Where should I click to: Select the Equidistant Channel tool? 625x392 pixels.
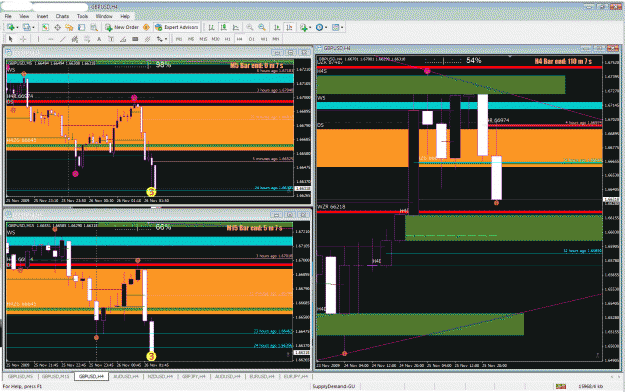75,39
